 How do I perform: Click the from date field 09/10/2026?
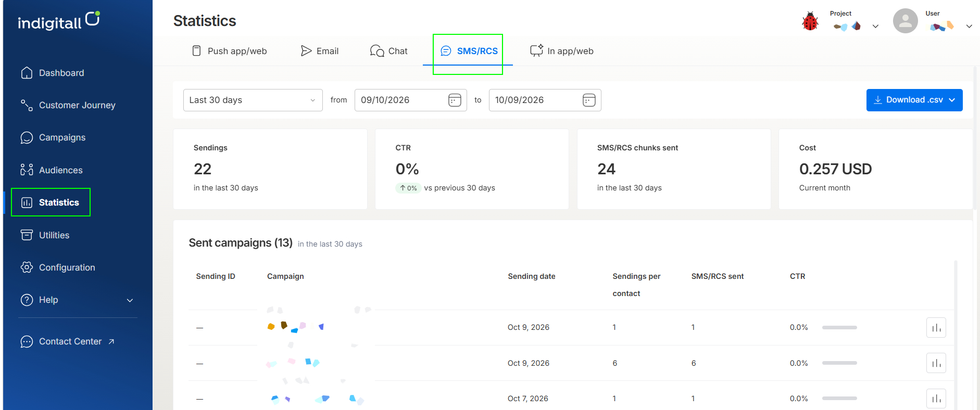tap(411, 100)
